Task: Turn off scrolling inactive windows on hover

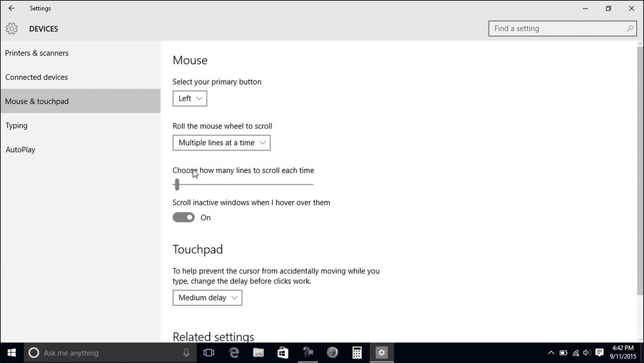Action: click(183, 217)
